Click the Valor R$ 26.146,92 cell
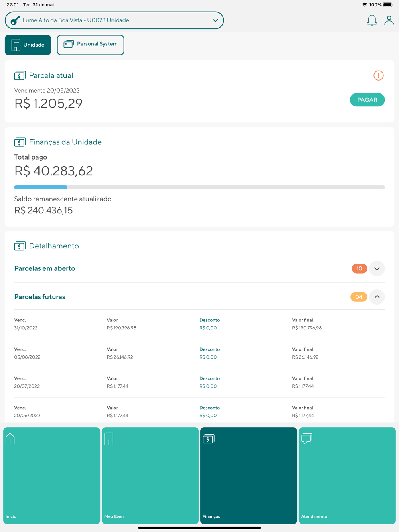 [120, 357]
